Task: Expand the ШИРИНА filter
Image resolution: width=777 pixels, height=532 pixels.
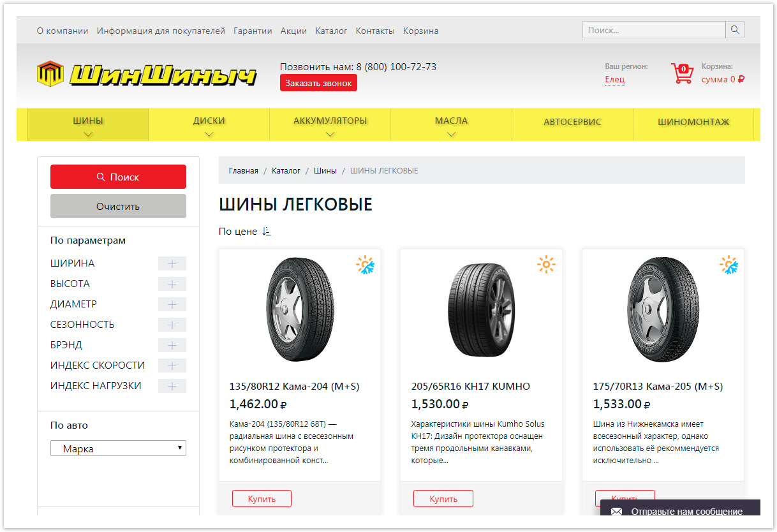Action: (x=172, y=263)
